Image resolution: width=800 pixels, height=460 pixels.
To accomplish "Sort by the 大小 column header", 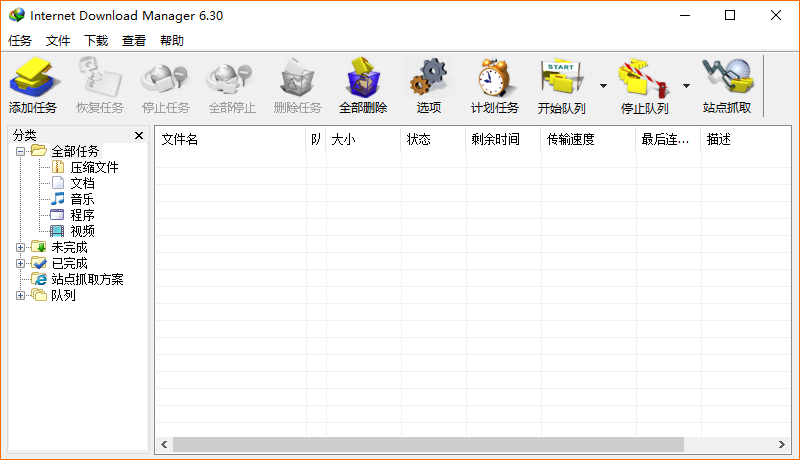I will (363, 139).
